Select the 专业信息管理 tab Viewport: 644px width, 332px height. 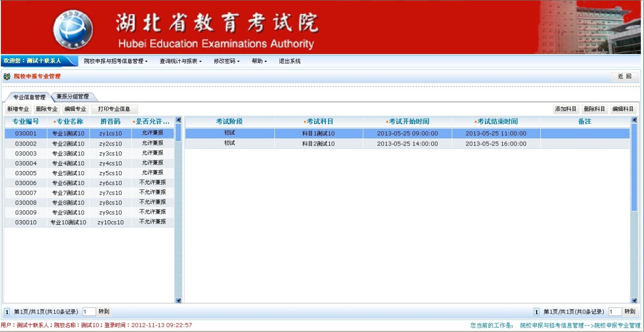tap(29, 97)
